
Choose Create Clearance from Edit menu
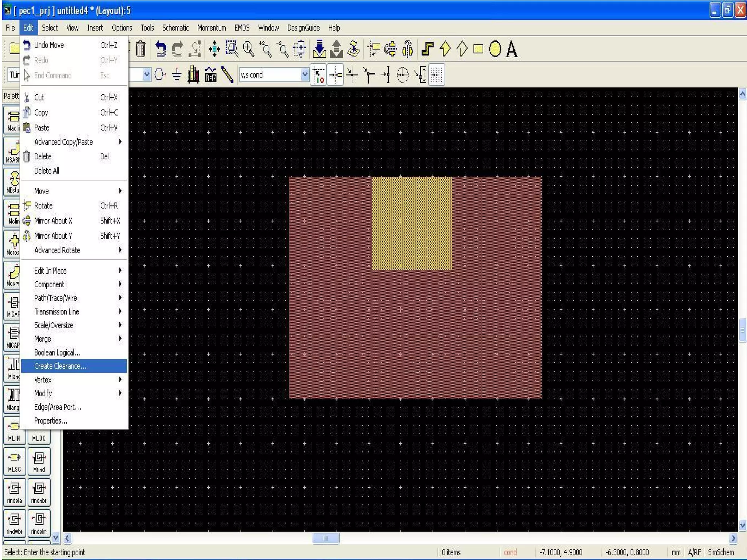[60, 366]
